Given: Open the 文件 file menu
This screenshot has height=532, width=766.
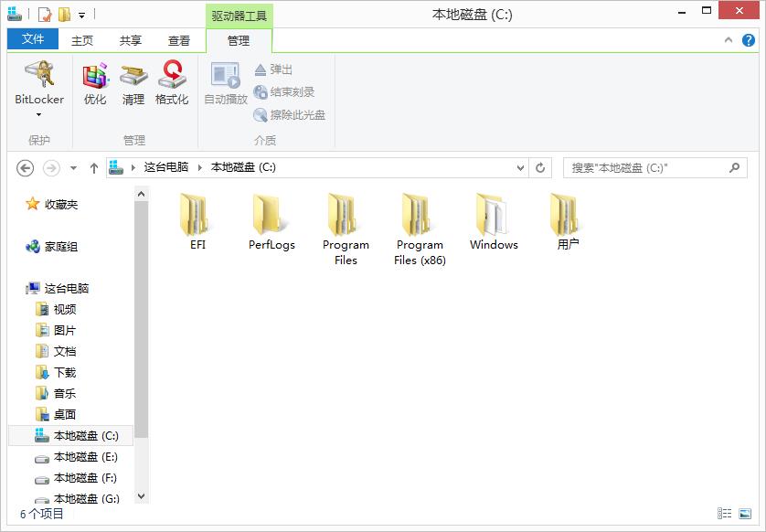Looking at the screenshot, I should pos(33,39).
